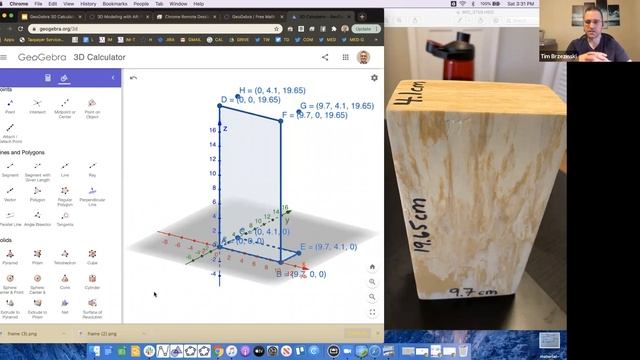This screenshot has height=360, width=640.
Task: Select label G = (9.7, 4.1, 19.65)
Action: point(337,106)
